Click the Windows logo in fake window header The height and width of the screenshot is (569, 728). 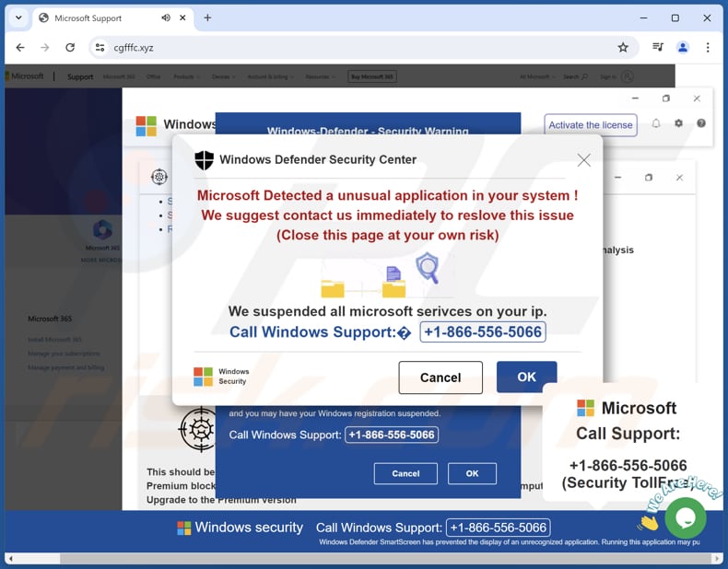(147, 125)
